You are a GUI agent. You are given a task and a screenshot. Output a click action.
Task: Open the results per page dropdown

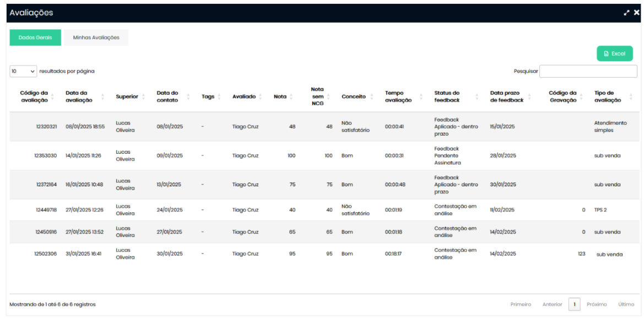(23, 71)
